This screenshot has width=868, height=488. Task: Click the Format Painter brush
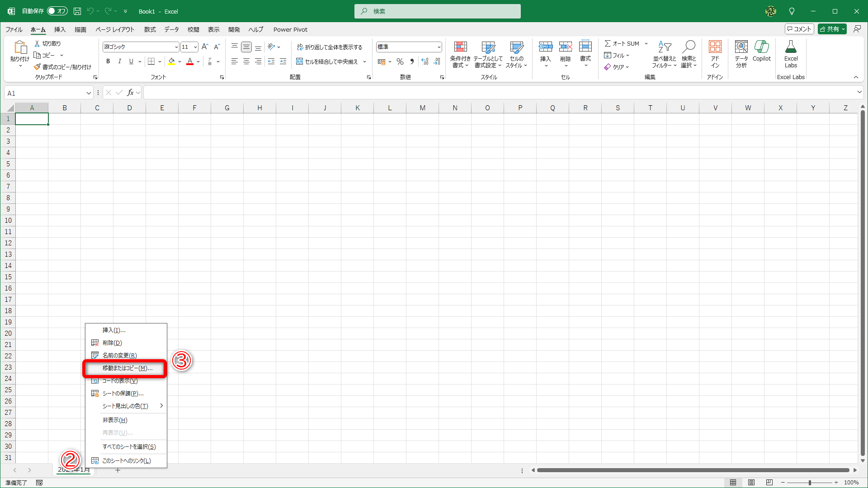[37, 67]
